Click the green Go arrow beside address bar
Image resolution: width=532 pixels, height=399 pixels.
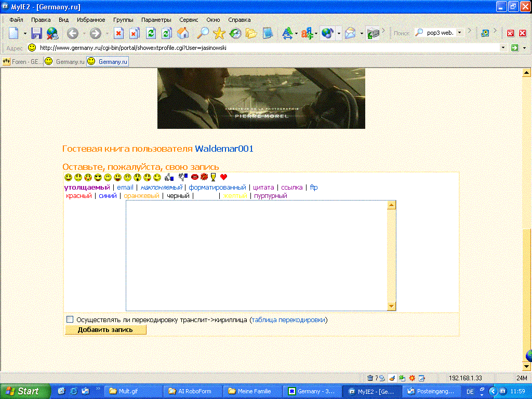(x=515, y=48)
